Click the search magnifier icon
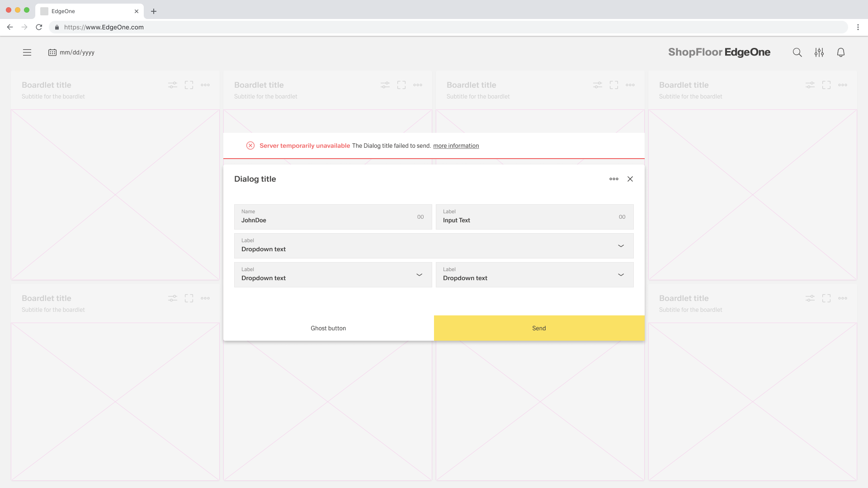868x488 pixels. pyautogui.click(x=797, y=52)
